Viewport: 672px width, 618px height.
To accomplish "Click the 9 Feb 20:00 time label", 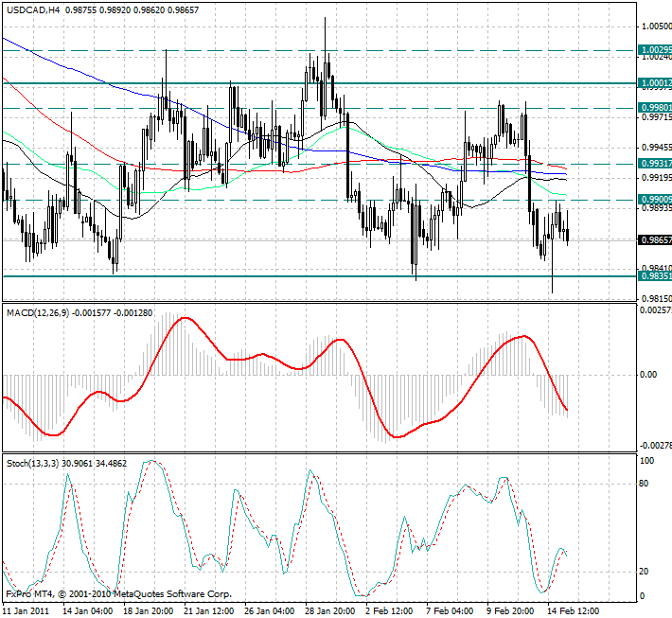I will [x=511, y=610].
